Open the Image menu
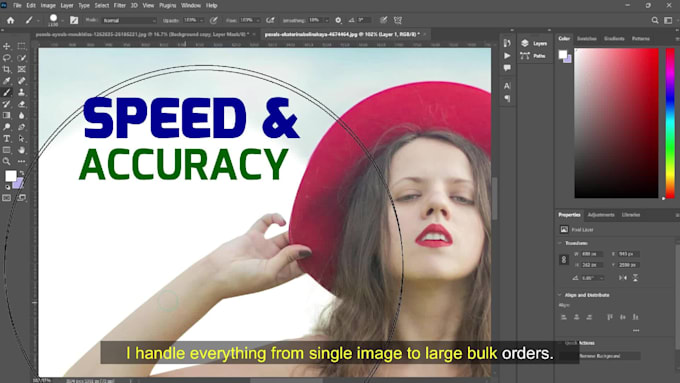The height and width of the screenshot is (383, 680). (48, 6)
